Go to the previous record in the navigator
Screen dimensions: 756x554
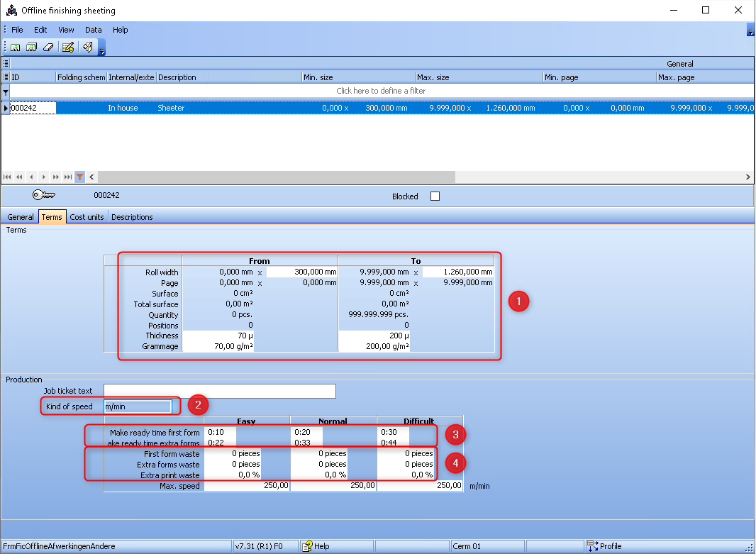(x=31, y=177)
